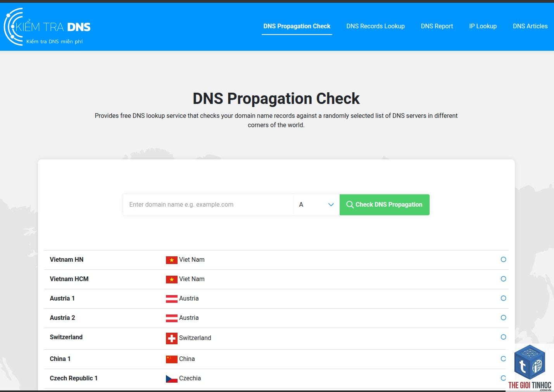554x392 pixels.
Task: Open the Kiểm Tra DNS logo homepage
Action: coord(47,27)
